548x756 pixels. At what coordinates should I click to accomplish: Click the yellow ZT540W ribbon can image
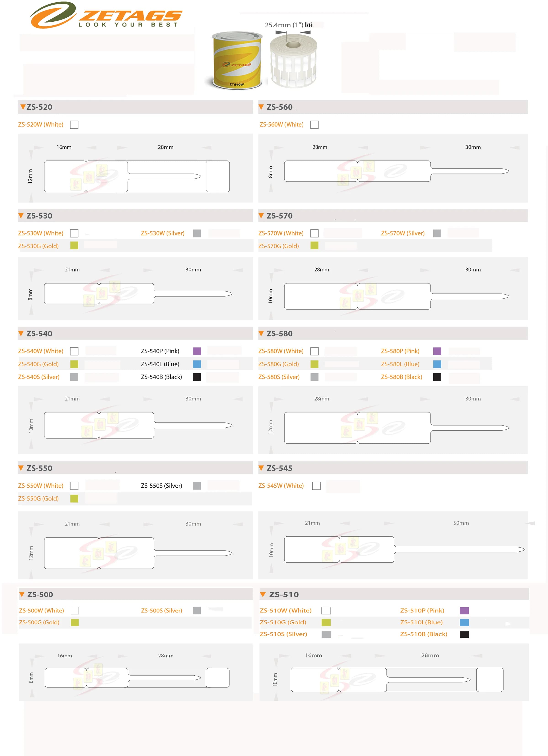point(237,60)
